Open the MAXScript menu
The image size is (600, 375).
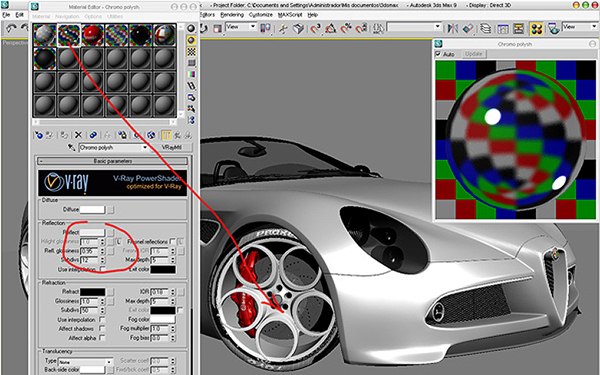[x=289, y=15]
